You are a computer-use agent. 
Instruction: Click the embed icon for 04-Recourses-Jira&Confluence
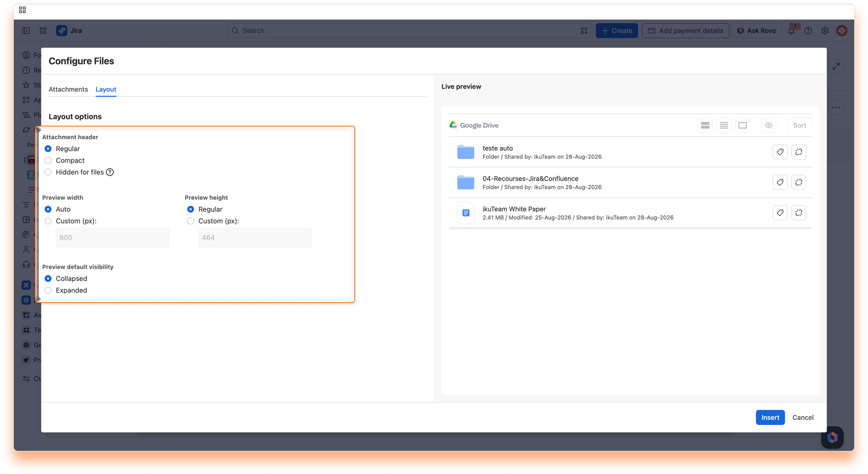click(x=799, y=182)
